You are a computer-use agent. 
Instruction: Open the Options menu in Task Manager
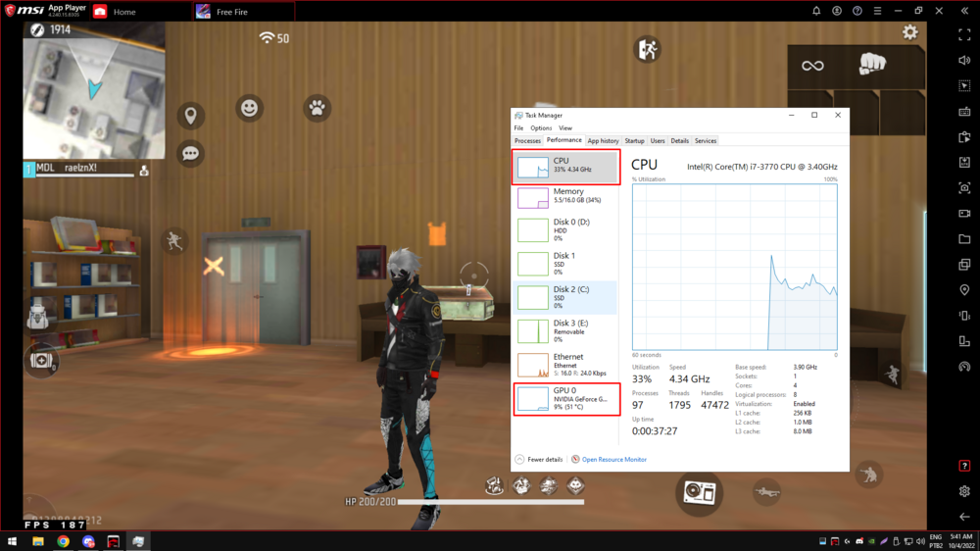[541, 128]
